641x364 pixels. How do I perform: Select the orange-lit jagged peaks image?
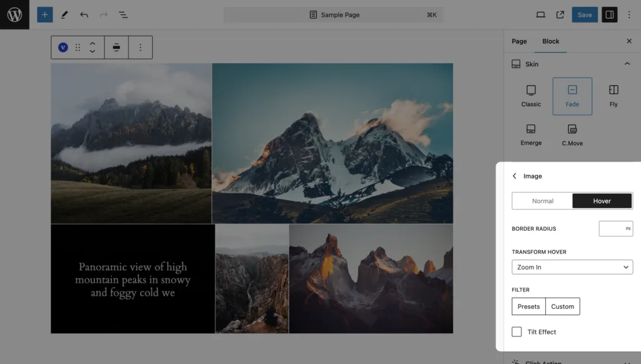pos(371,278)
